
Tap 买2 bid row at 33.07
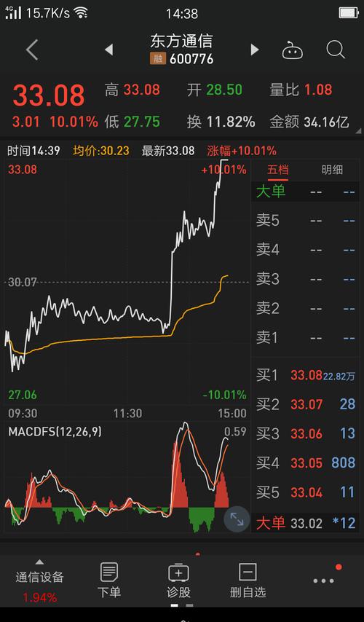tap(306, 404)
